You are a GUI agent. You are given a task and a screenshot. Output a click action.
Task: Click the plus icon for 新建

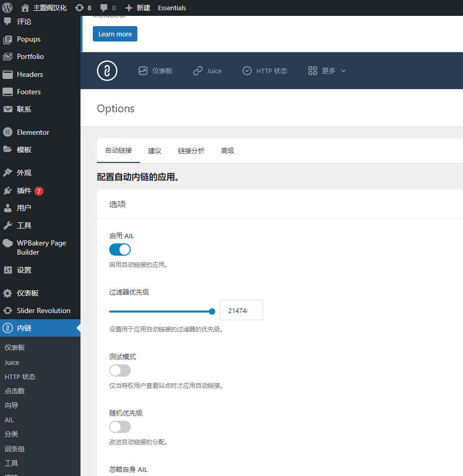click(x=129, y=8)
